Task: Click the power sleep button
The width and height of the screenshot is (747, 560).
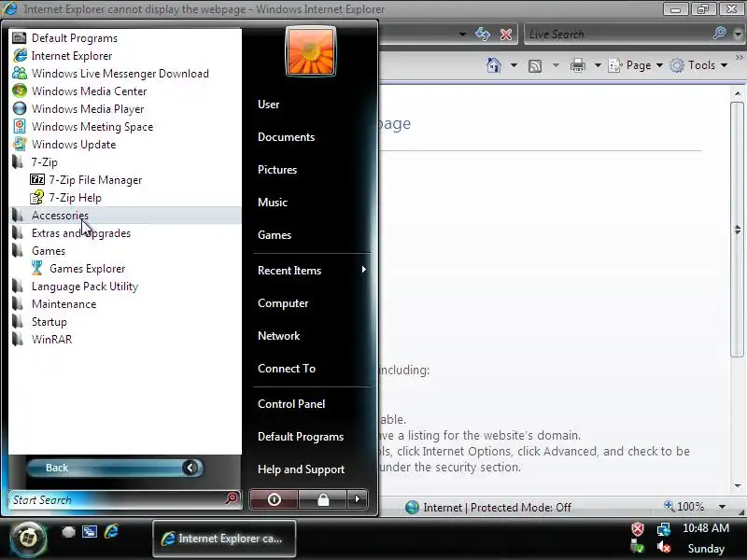Action: pos(274,499)
